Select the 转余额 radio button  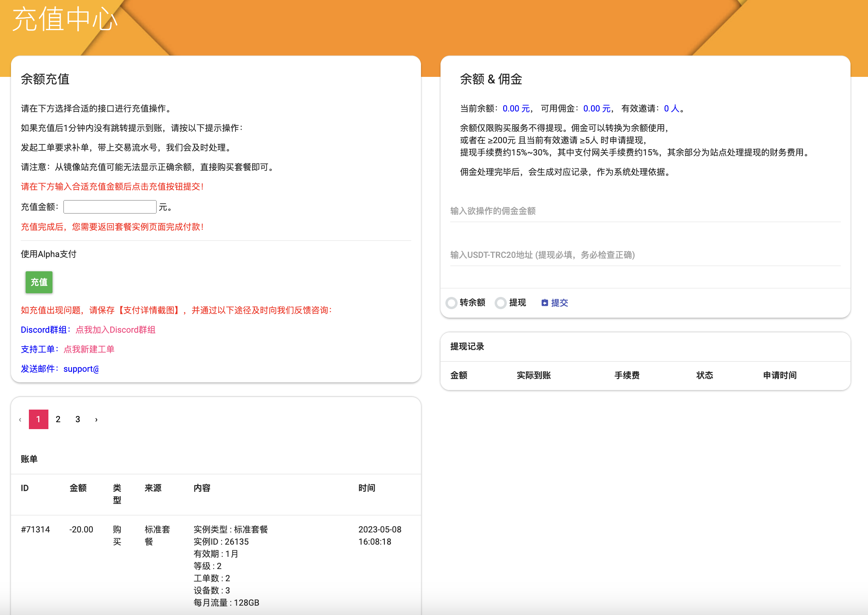tap(451, 303)
